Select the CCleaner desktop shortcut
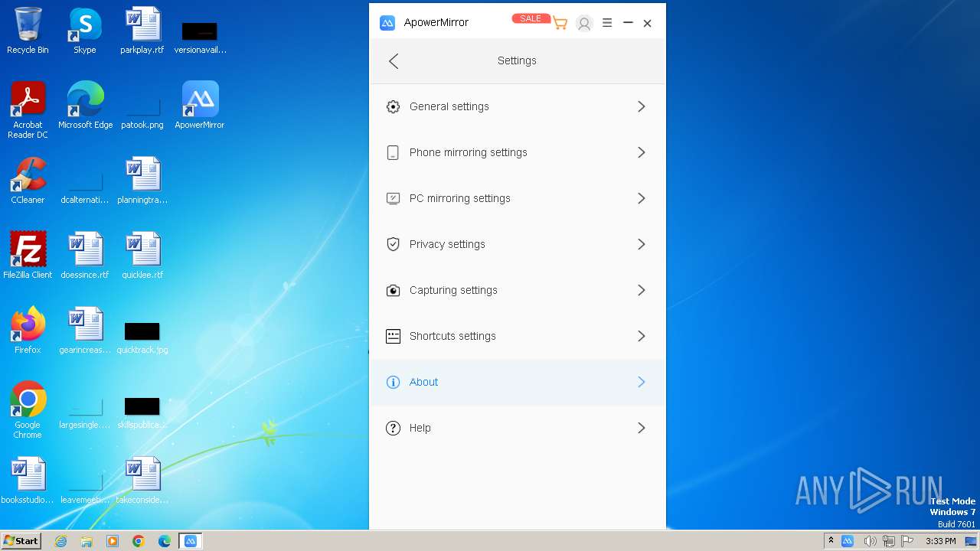 click(x=28, y=181)
